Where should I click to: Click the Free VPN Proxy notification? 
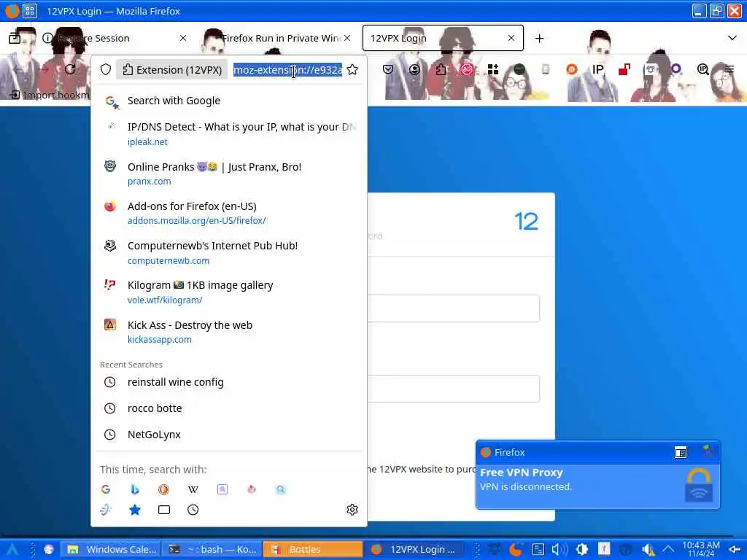[x=598, y=486]
